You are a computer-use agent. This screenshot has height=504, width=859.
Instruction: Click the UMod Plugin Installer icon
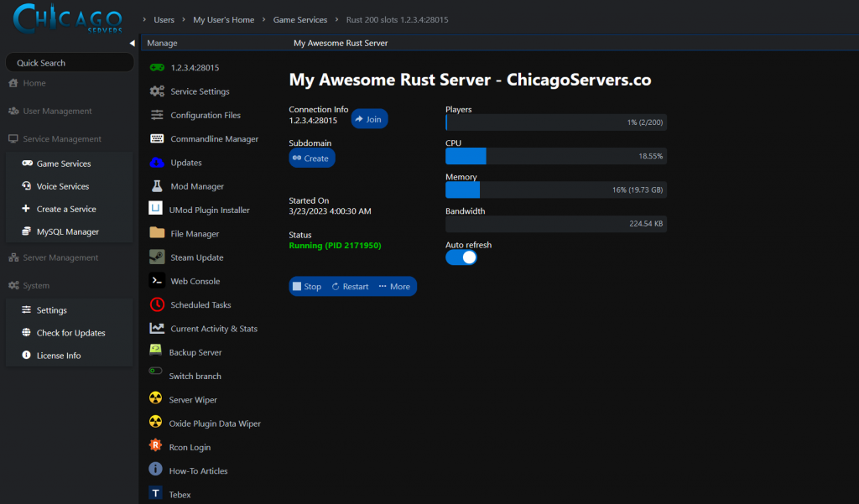tap(155, 208)
